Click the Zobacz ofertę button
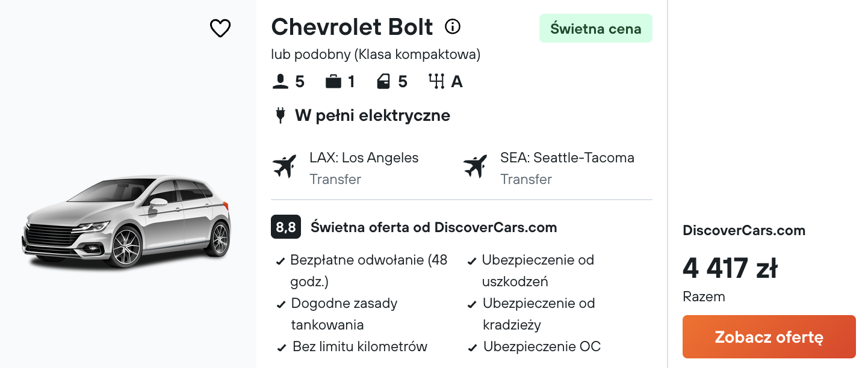The width and height of the screenshot is (868, 368). (x=769, y=337)
